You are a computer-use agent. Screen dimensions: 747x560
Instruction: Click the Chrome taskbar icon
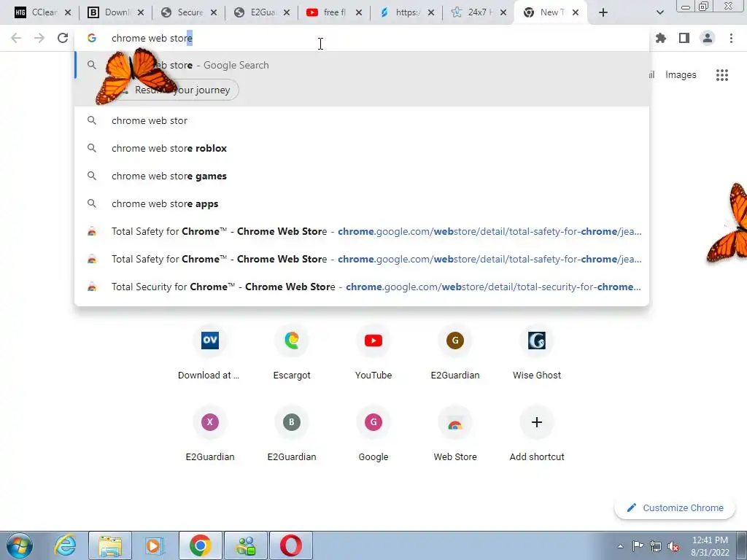[200, 545]
